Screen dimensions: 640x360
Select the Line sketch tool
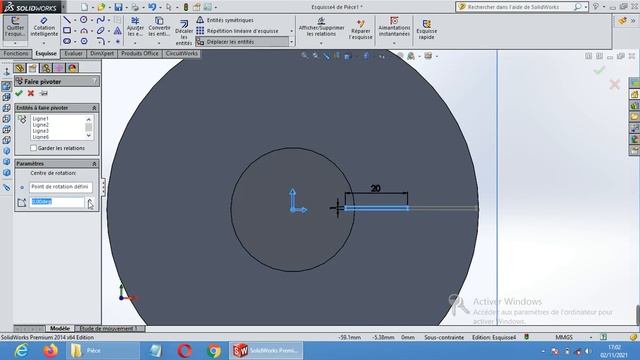(67, 20)
